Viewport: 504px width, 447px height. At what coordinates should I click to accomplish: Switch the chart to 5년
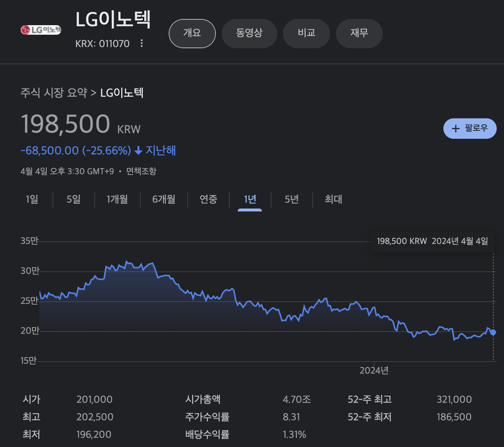click(x=292, y=199)
